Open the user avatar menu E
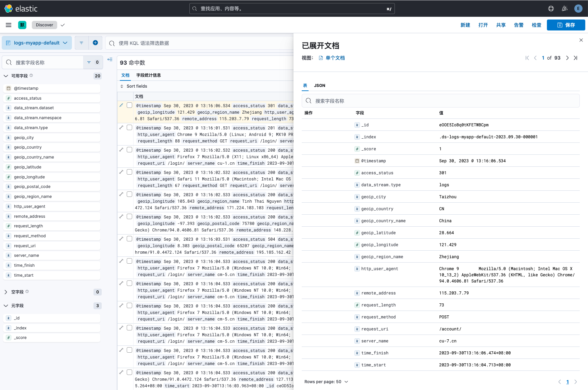The width and height of the screenshot is (588, 390). [x=578, y=9]
